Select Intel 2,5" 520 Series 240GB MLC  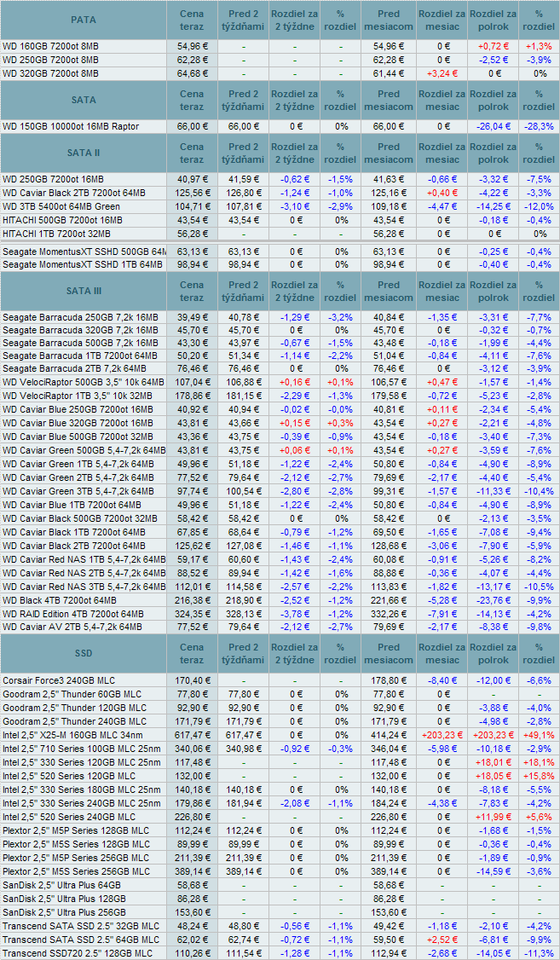point(67,817)
